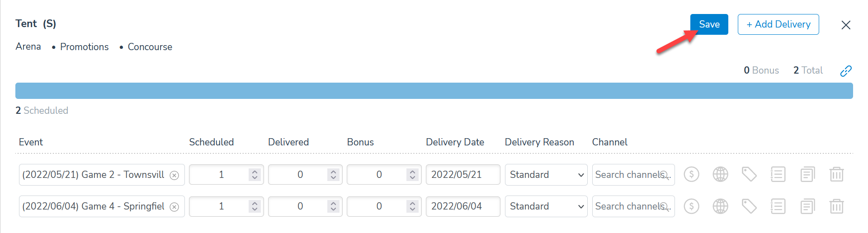Click the Add Delivery button

click(x=778, y=24)
